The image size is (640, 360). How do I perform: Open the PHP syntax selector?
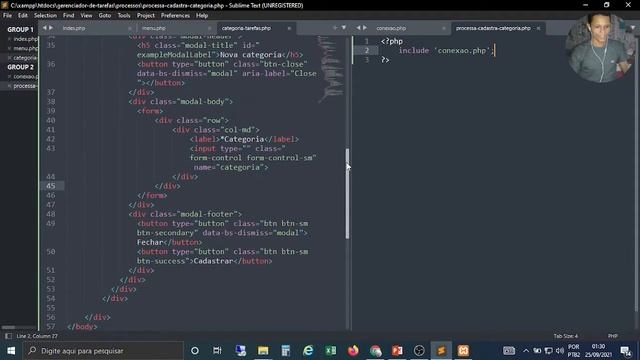(613, 336)
